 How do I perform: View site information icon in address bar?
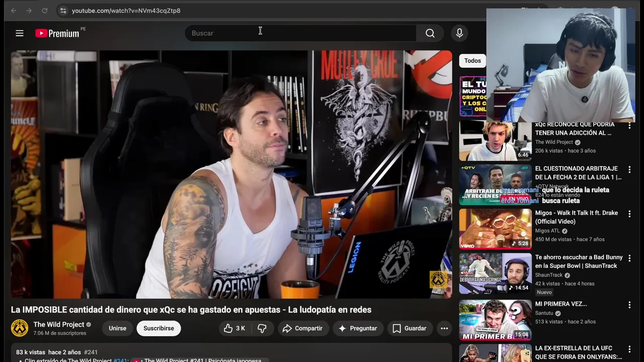point(63,11)
